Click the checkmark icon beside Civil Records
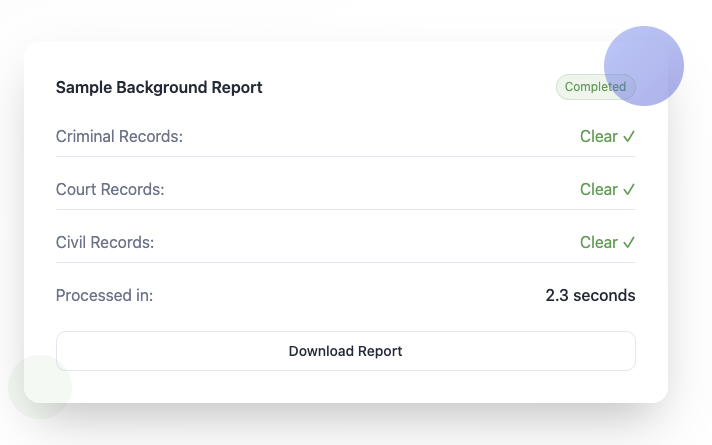The height and width of the screenshot is (445, 712). [x=629, y=243]
